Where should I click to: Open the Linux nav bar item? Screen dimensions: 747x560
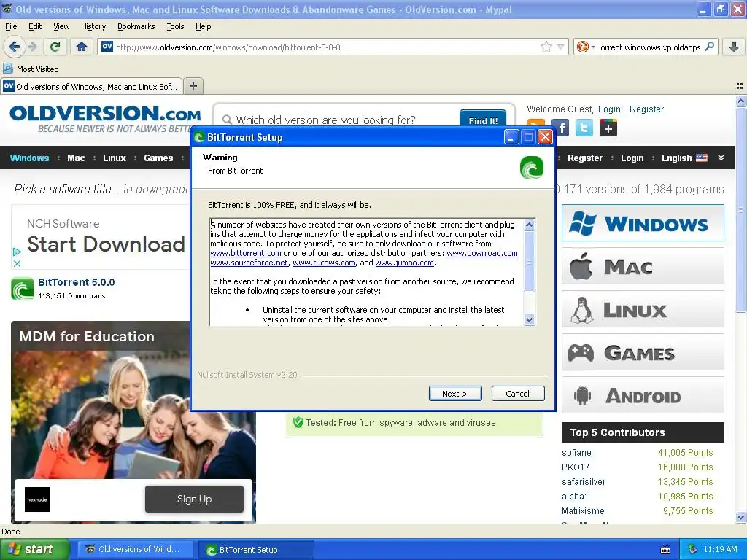tap(115, 158)
